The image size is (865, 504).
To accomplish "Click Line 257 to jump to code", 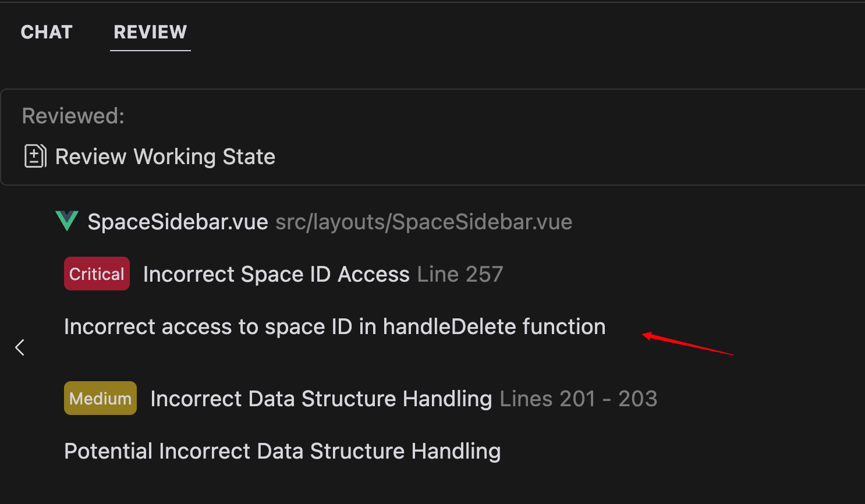I will (460, 274).
